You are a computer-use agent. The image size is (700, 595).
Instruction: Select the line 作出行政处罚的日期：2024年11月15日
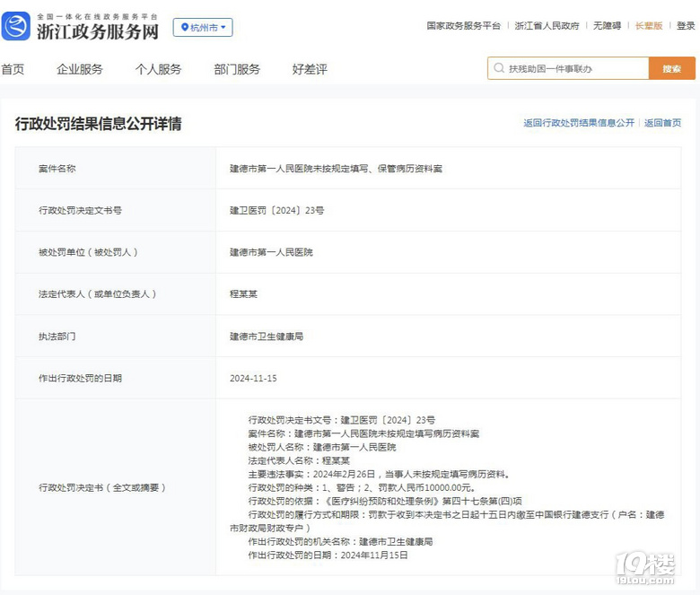(328, 555)
